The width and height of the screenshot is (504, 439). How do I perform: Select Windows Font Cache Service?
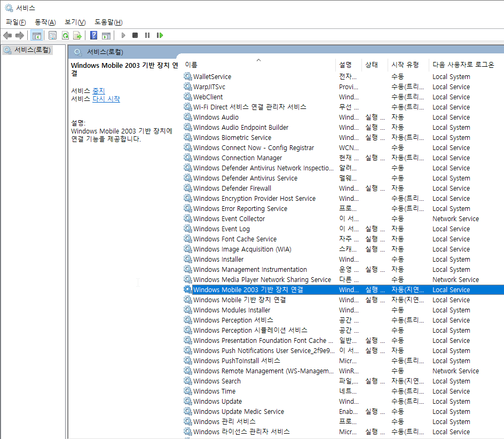[235, 239]
